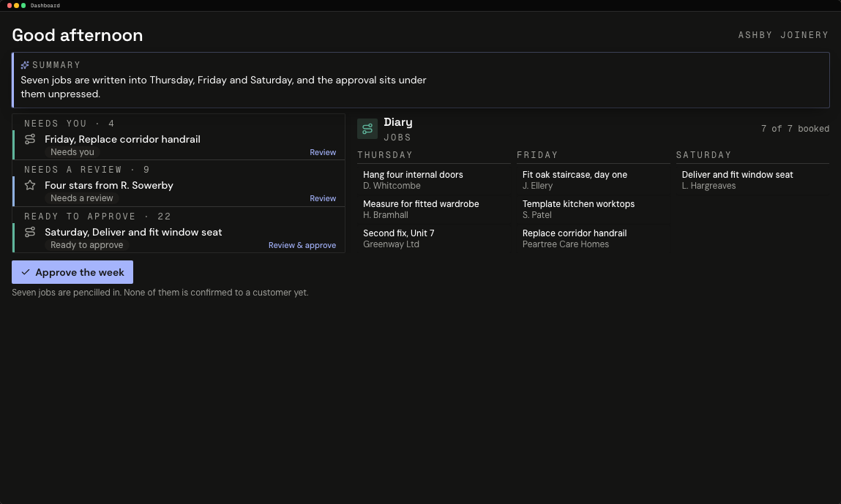
Task: Select the Measure for fitted wardrobe job
Action: [x=433, y=209]
